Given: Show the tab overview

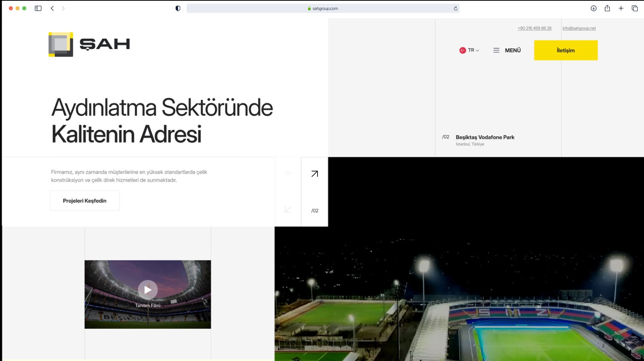Looking at the screenshot, I should pos(635,8).
